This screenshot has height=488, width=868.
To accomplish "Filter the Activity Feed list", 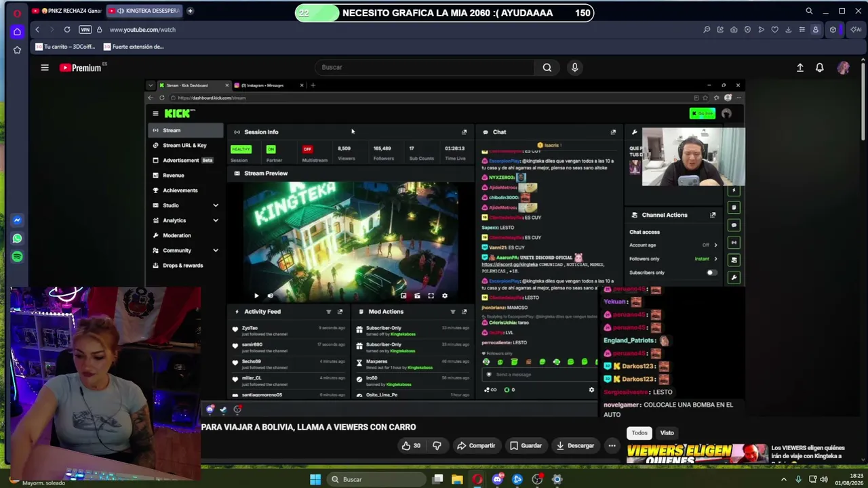I will pyautogui.click(x=328, y=312).
